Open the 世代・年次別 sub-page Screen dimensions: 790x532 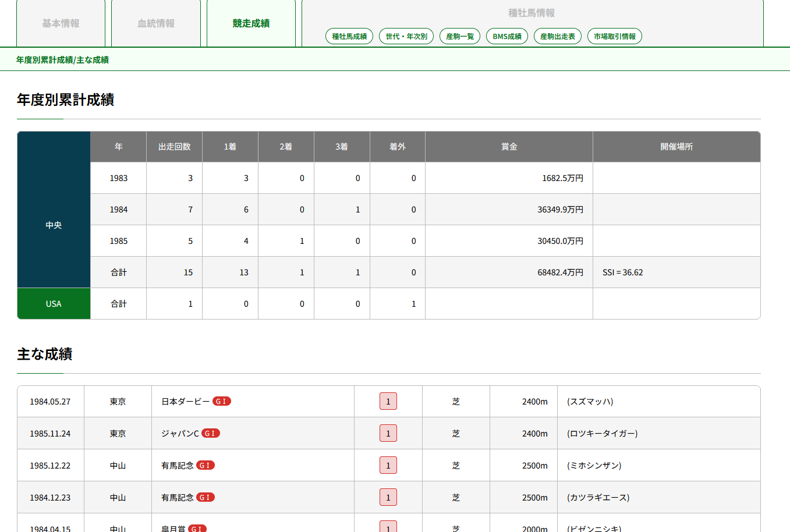[x=406, y=36]
